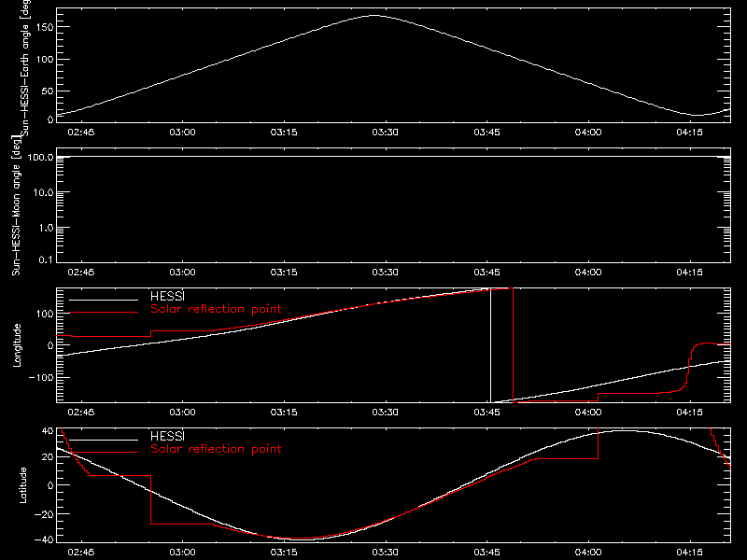Click 03:15 time label under Longitude plot

coord(284,412)
